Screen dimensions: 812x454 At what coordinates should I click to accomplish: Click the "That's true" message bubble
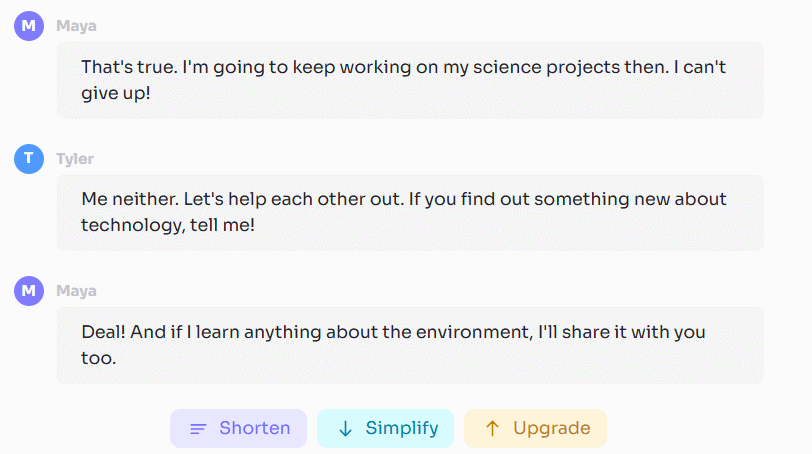(410, 80)
